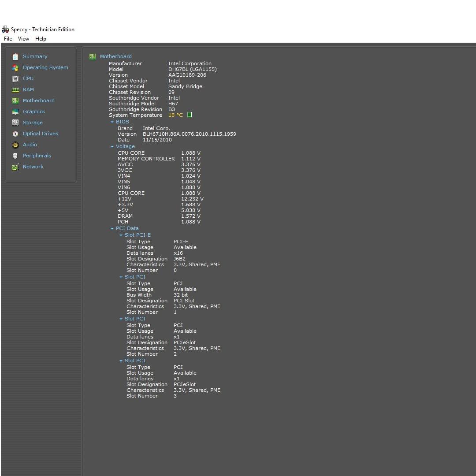Collapse the Slot PCI-E subsection

[x=121, y=235]
